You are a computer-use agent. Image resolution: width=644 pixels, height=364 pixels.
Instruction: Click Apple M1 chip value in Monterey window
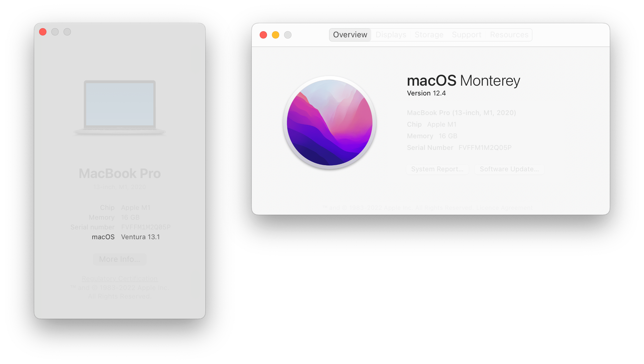point(442,124)
